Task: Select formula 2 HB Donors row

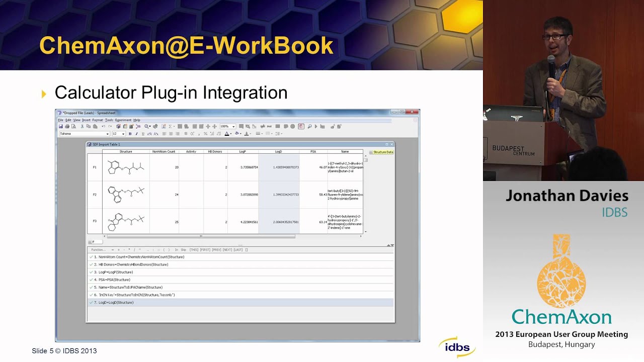Action: point(240,264)
